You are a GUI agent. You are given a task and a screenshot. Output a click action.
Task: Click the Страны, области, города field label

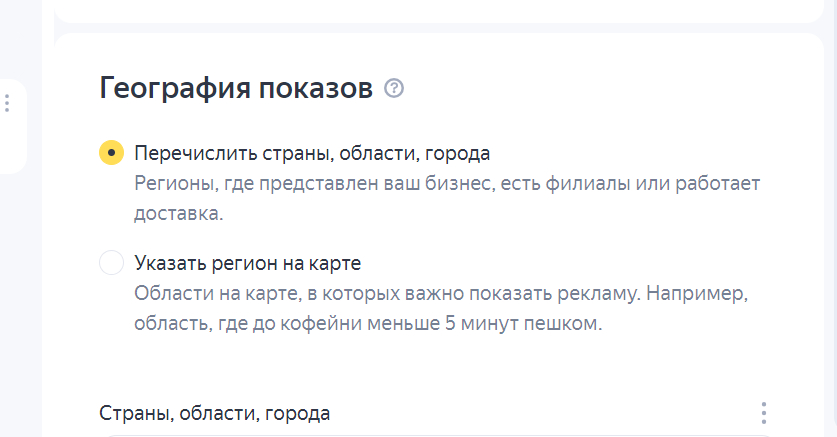pos(215,413)
